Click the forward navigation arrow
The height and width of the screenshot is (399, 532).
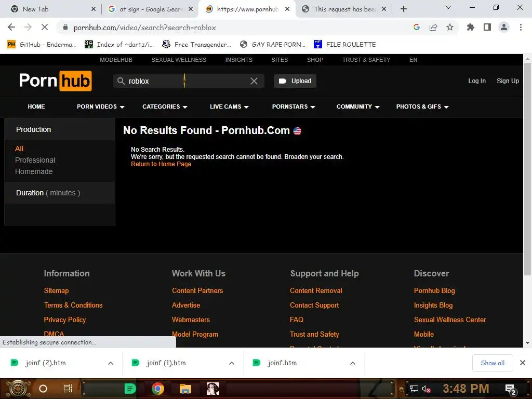(28, 27)
